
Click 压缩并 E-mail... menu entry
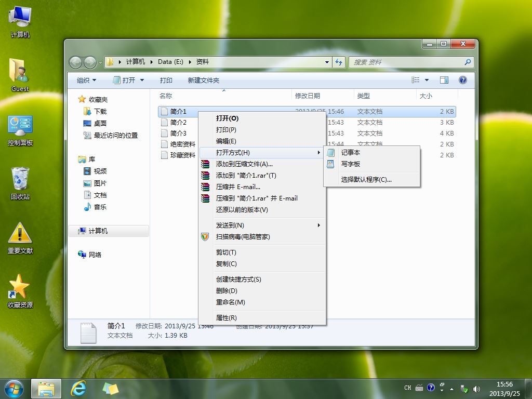click(x=262, y=187)
